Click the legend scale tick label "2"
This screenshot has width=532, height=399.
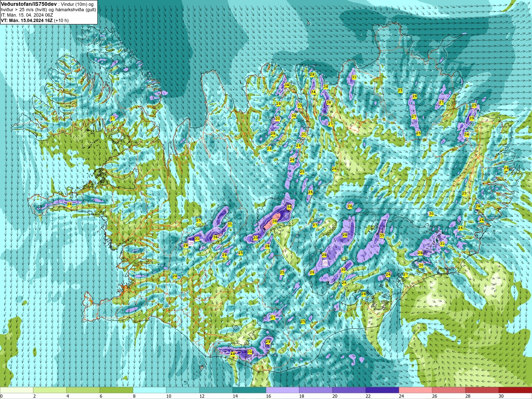(34, 396)
